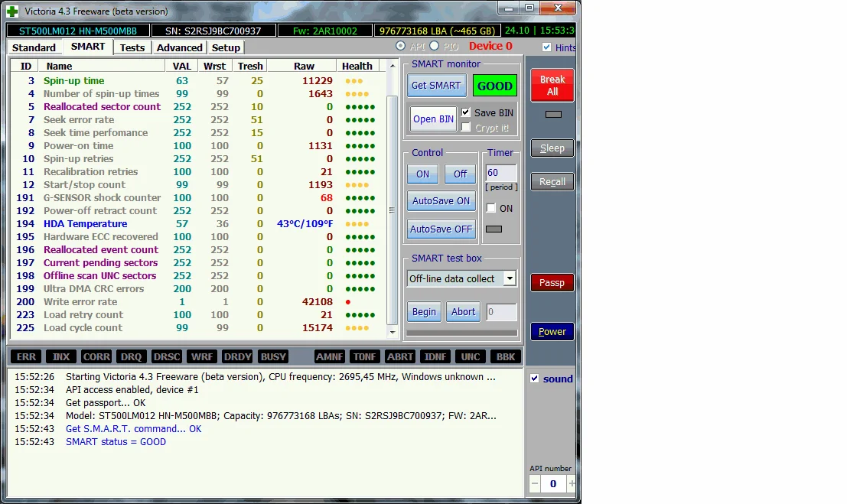Switch to the Standard tab

click(x=34, y=47)
